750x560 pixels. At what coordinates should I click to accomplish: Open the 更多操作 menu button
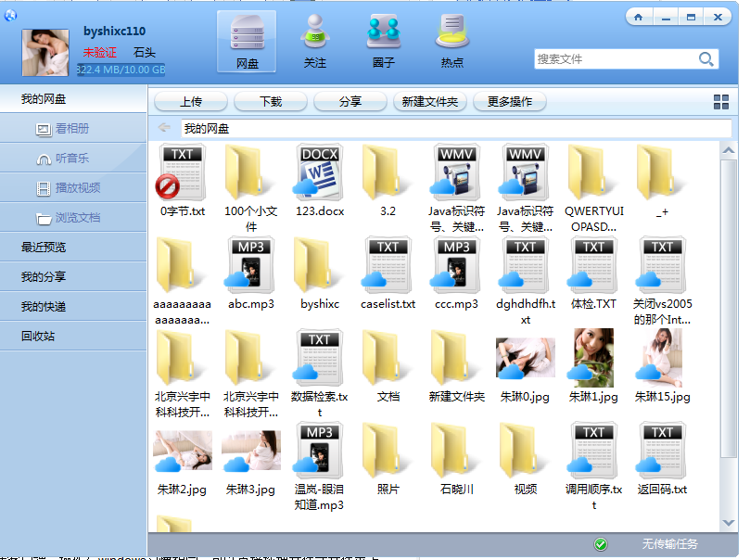coord(510,101)
